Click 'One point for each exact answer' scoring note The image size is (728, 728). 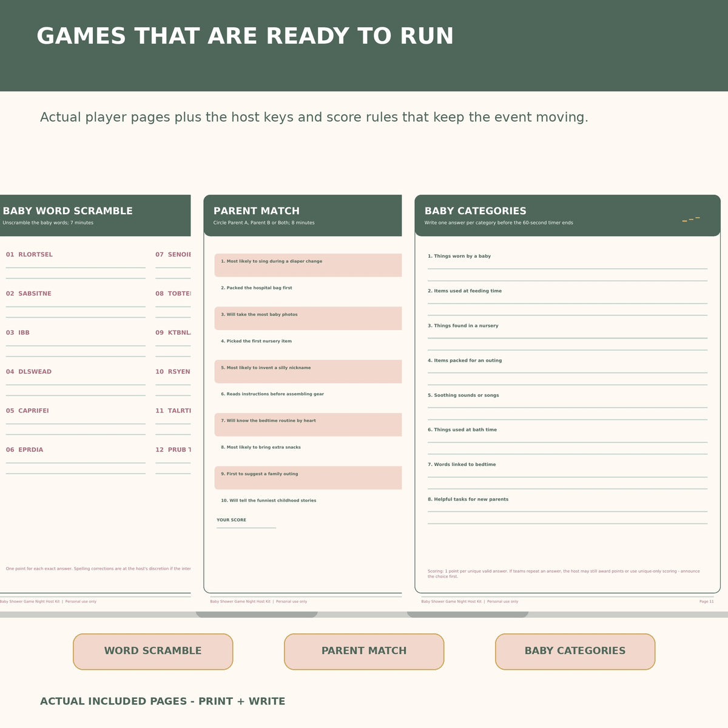(x=98, y=569)
